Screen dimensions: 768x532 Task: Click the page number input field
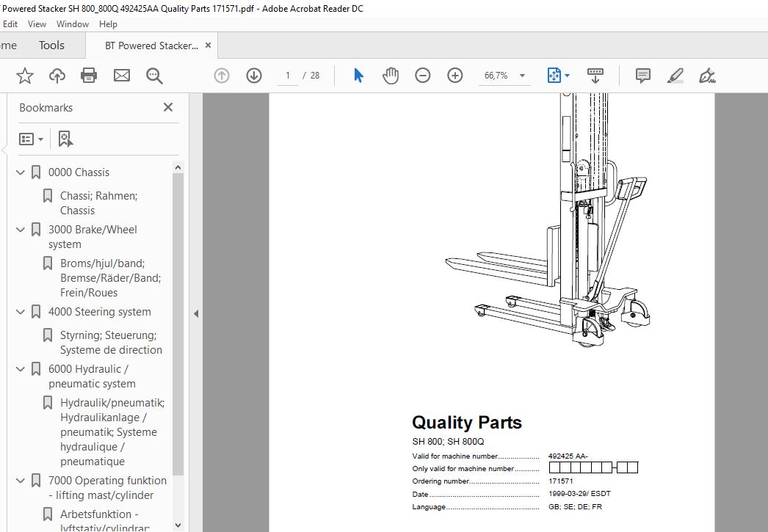coord(288,76)
